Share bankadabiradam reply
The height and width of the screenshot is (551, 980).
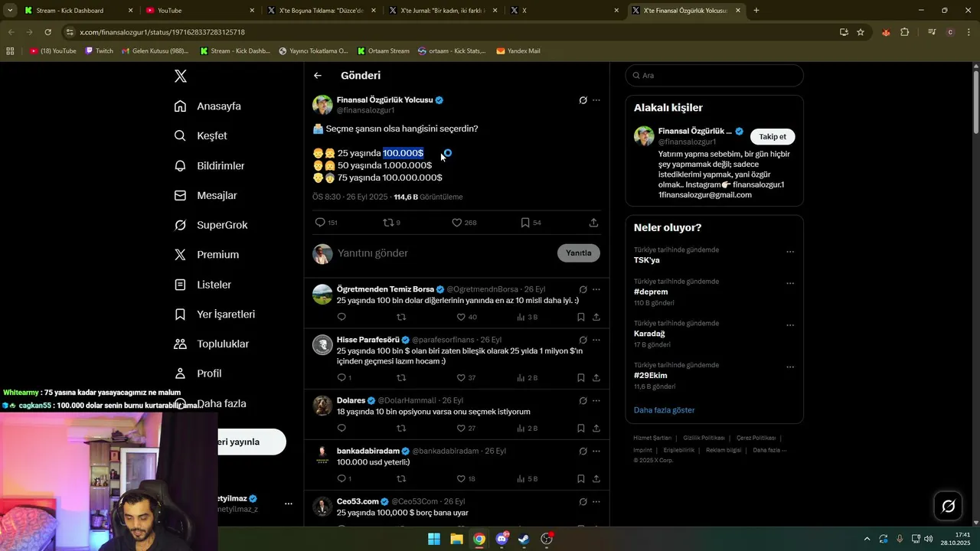[x=596, y=479]
